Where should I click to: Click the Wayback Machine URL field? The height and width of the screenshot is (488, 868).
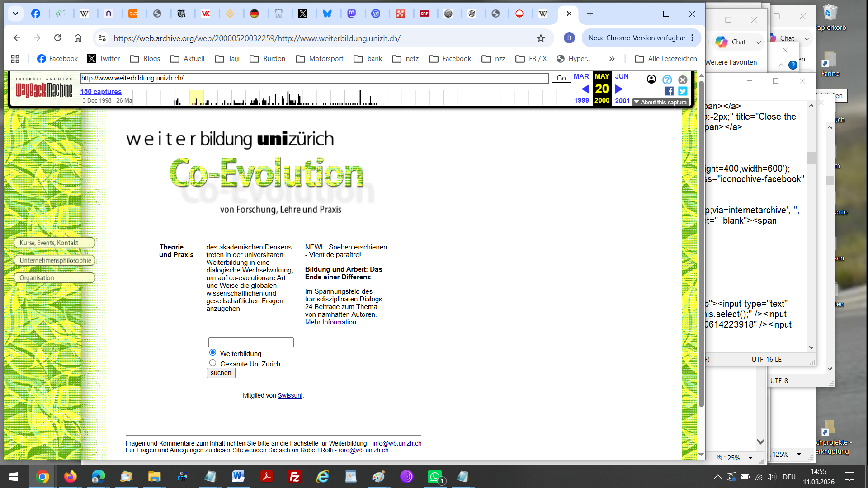[314, 78]
